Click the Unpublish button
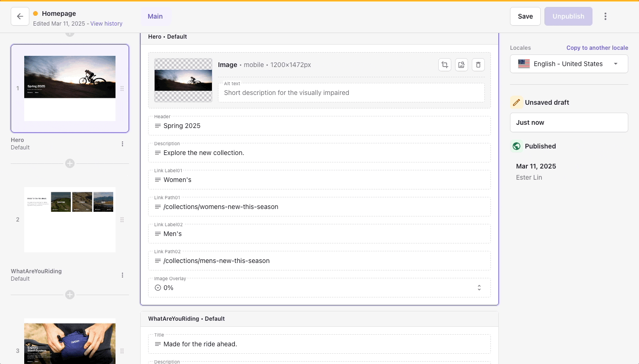The width and height of the screenshot is (639, 364). (x=568, y=16)
